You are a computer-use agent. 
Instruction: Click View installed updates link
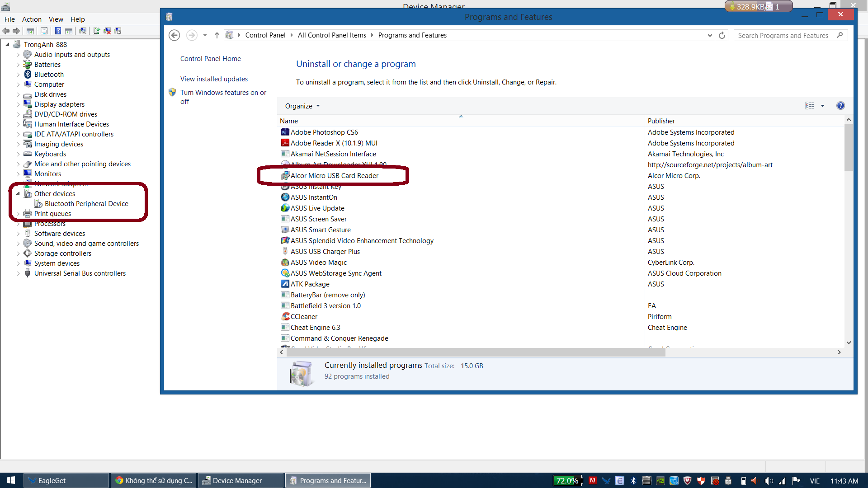tap(214, 79)
